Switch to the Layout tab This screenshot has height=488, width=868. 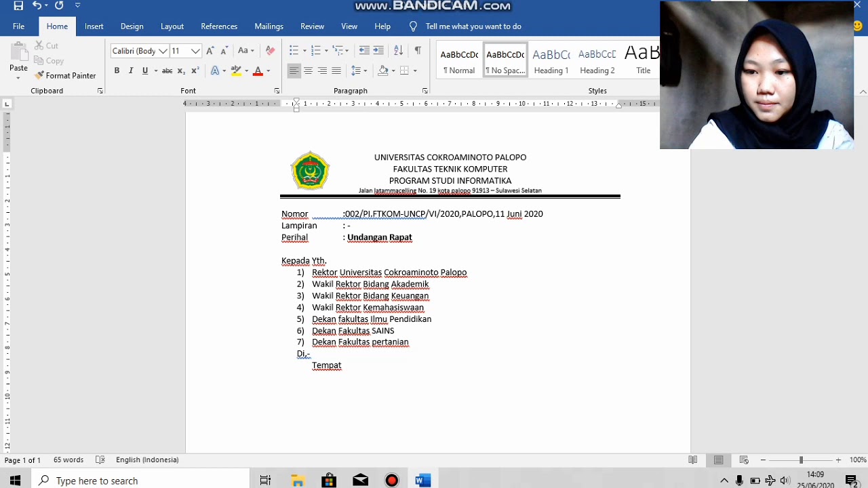tap(172, 26)
